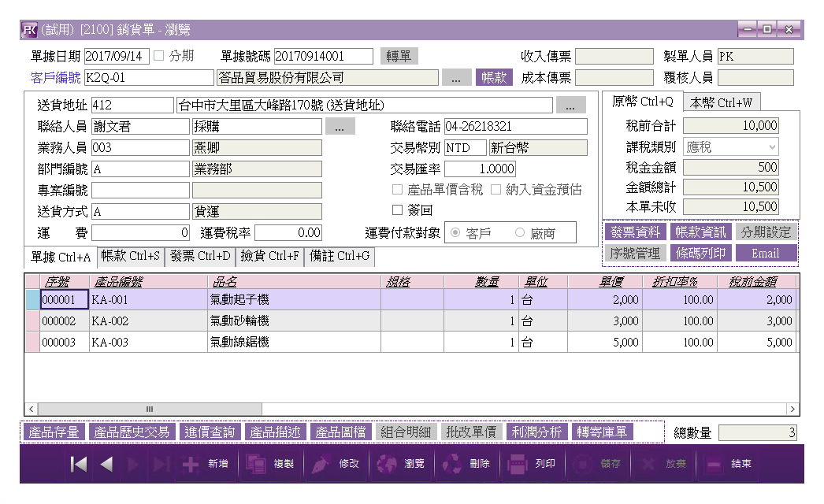Click the 批改單價 button

pos(471,432)
